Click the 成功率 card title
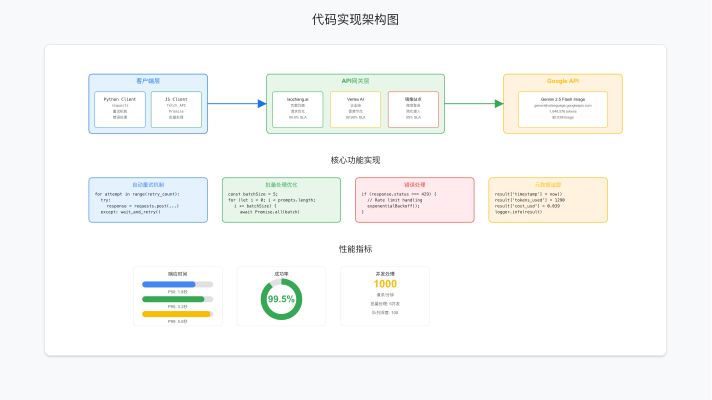This screenshot has width=712, height=400. click(x=281, y=274)
